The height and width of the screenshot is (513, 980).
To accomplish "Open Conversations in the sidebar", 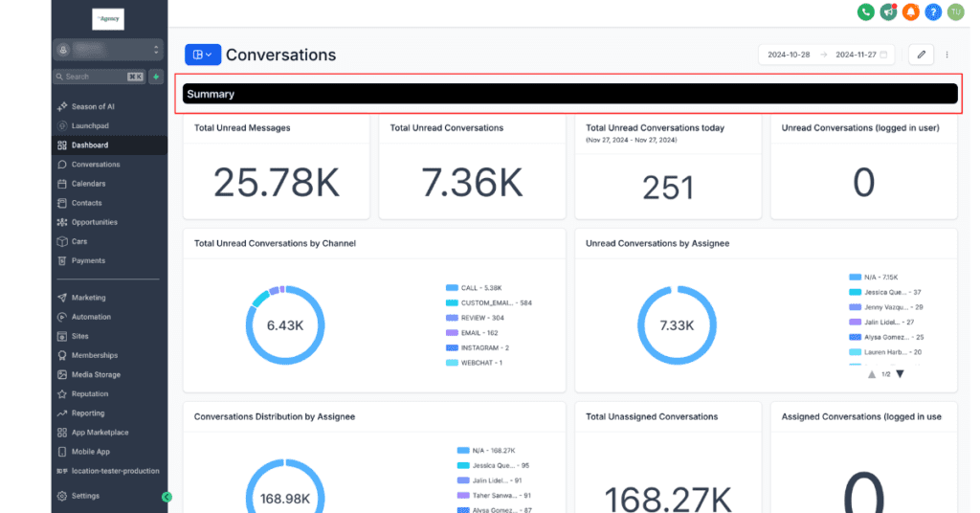I will point(95,165).
